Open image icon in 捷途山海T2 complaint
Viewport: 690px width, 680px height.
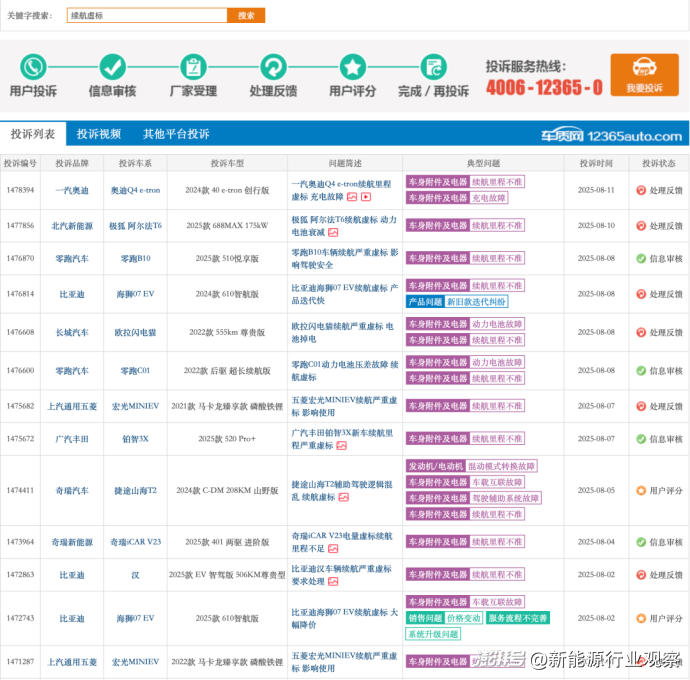click(344, 497)
